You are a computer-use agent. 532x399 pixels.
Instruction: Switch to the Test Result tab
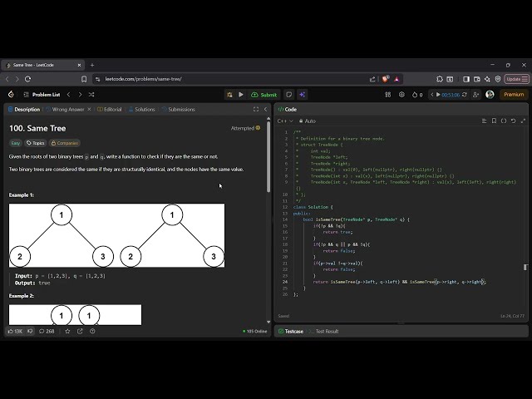[x=323, y=331]
